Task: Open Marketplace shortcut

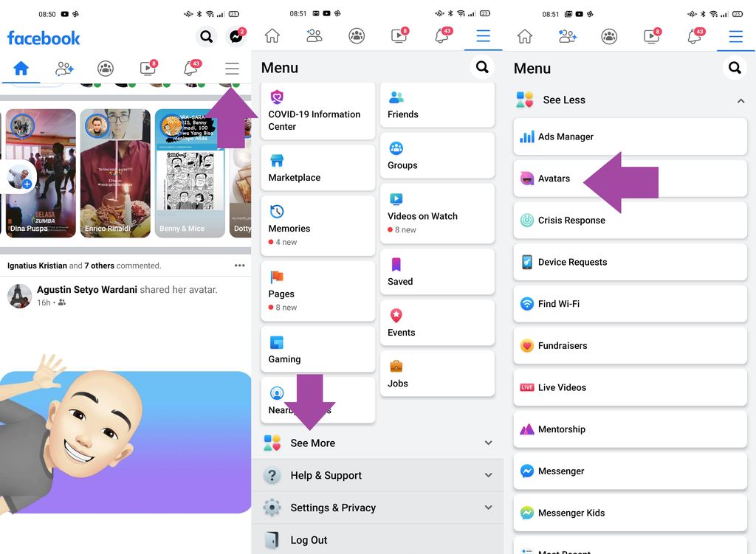Action: coord(317,167)
